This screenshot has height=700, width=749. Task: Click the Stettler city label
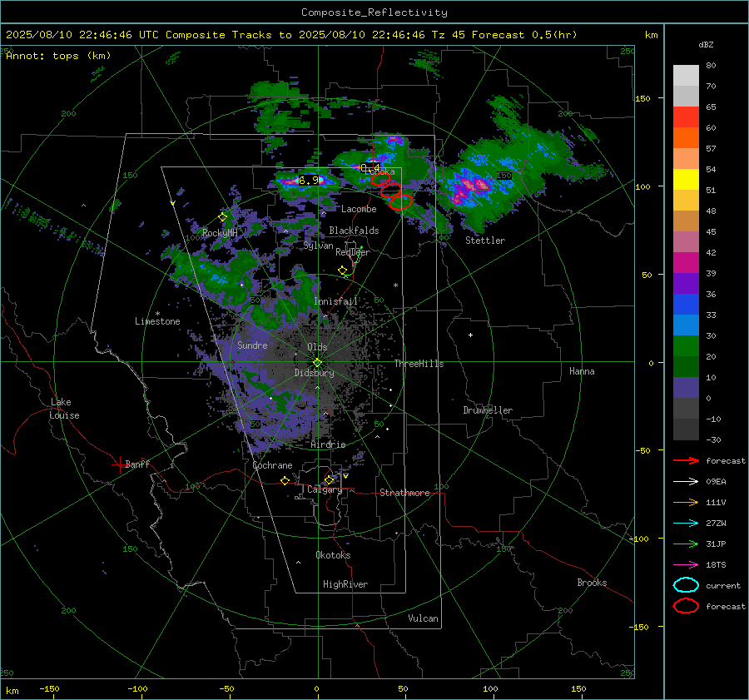pos(485,241)
